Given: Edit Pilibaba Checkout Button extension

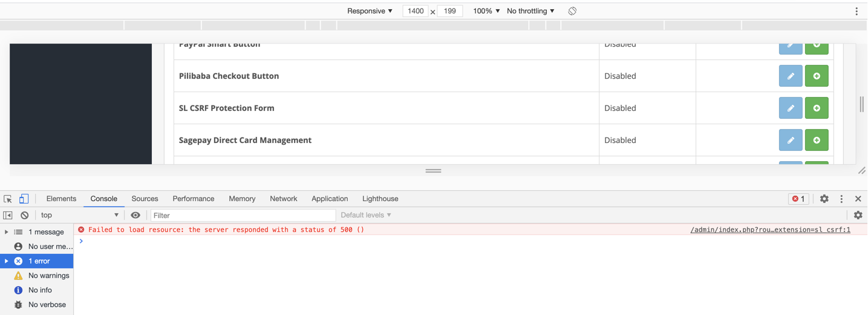Looking at the screenshot, I should pos(791,76).
